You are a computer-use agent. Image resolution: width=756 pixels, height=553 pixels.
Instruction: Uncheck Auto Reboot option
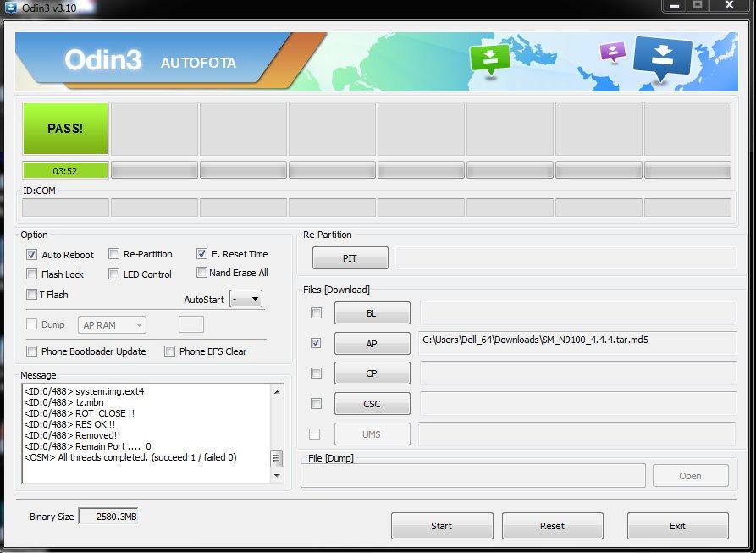pos(32,255)
